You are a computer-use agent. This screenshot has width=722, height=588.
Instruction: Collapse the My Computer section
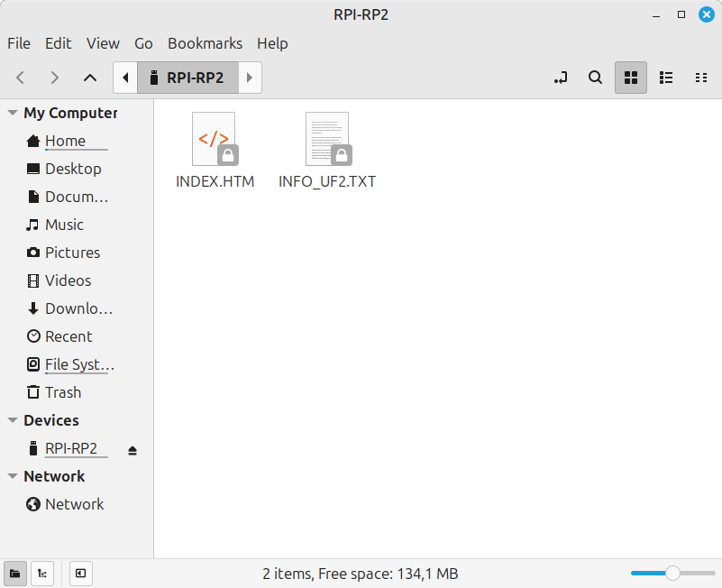coord(11,113)
